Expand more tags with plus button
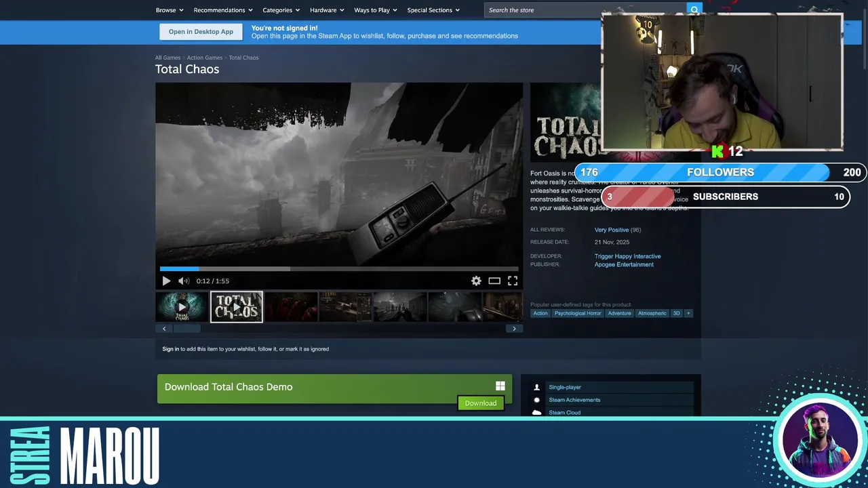The width and height of the screenshot is (868, 488). point(688,313)
